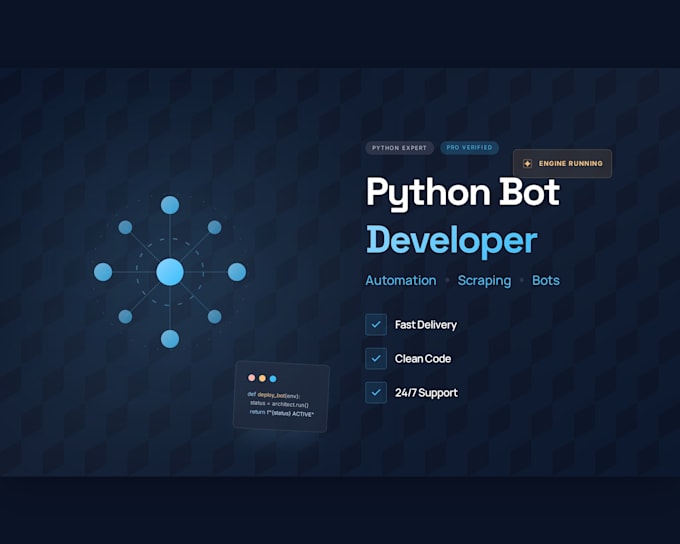Viewport: 680px width, 544px height.
Task: Click the sparkle icon in the Engine Running badge
Action: (527, 164)
